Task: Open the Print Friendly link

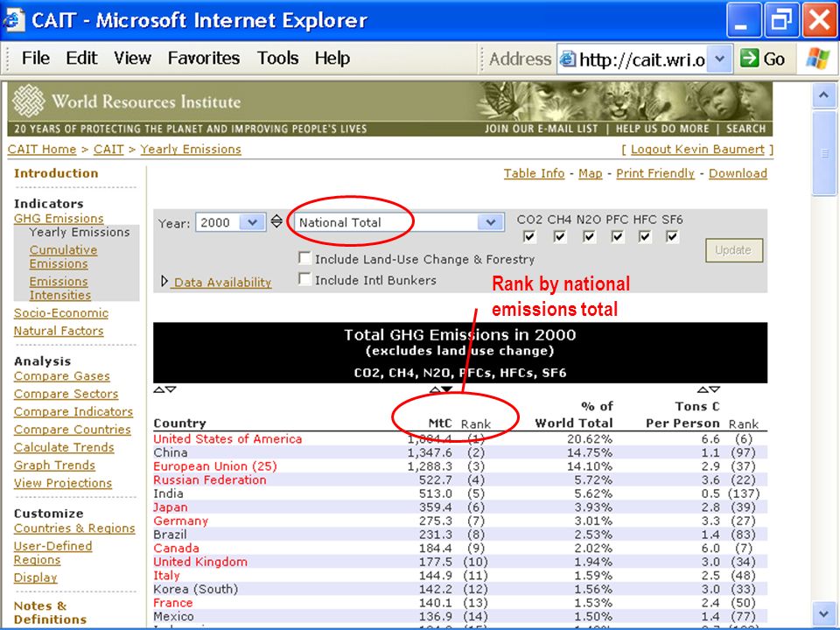Action: 655,173
